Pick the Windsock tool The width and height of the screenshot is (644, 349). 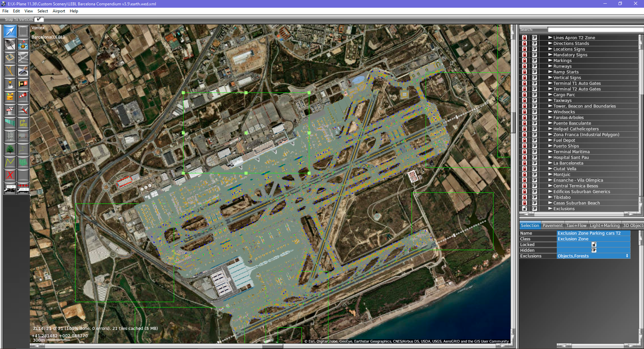point(23,97)
